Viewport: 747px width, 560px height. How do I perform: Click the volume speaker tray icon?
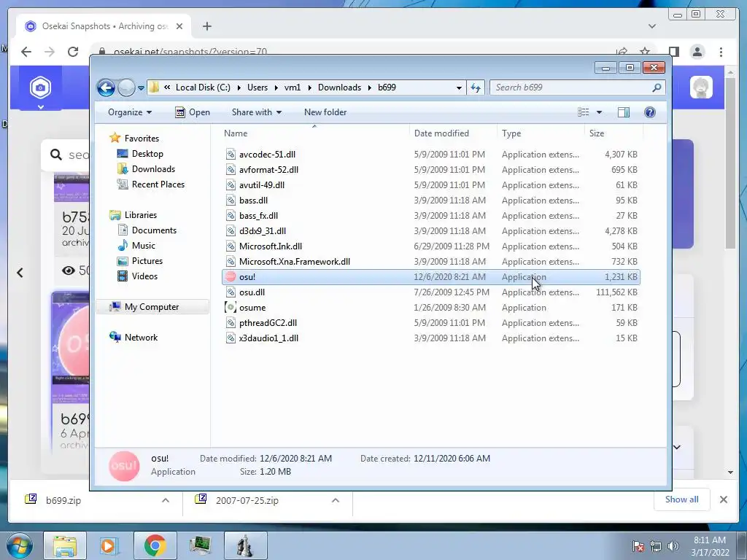673,546
